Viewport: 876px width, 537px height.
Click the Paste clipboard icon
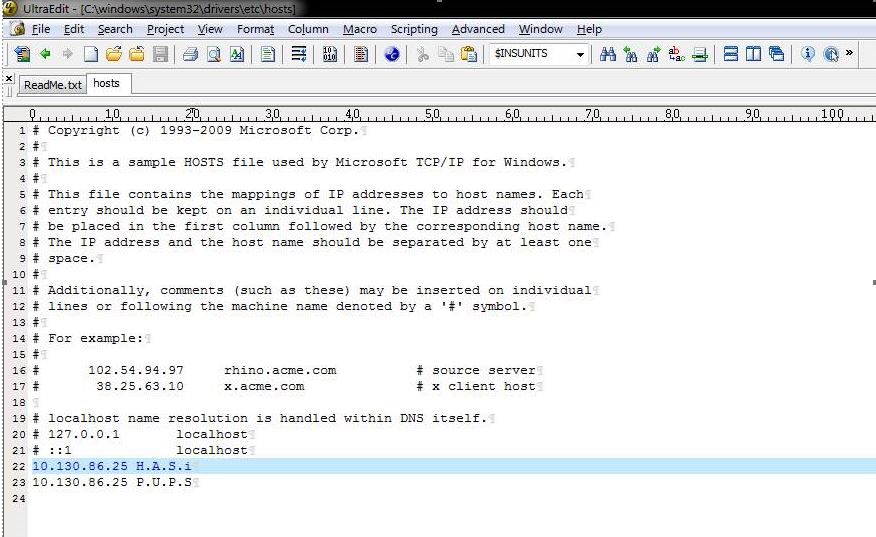pos(467,55)
